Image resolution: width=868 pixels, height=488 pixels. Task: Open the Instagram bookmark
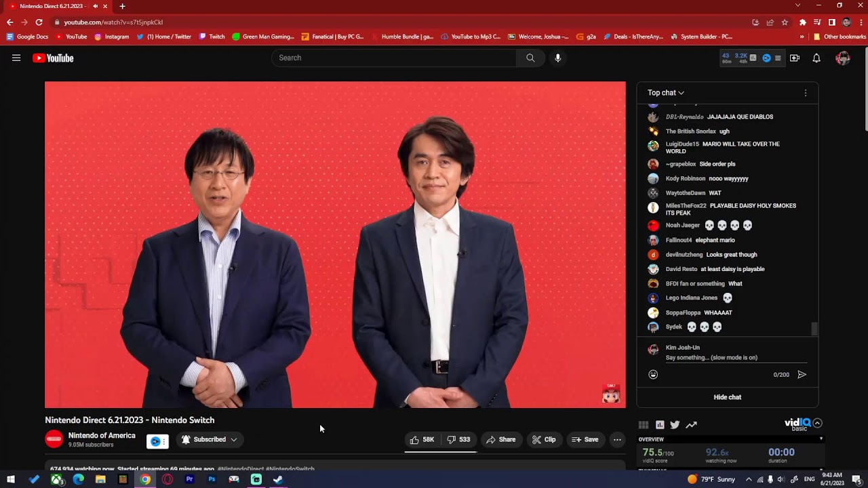point(112,37)
